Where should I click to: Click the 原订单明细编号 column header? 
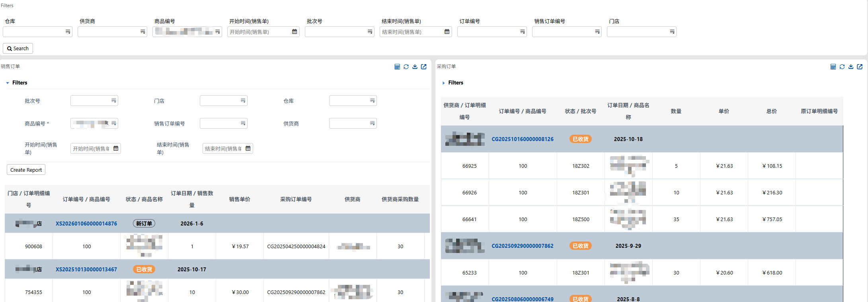click(x=819, y=111)
